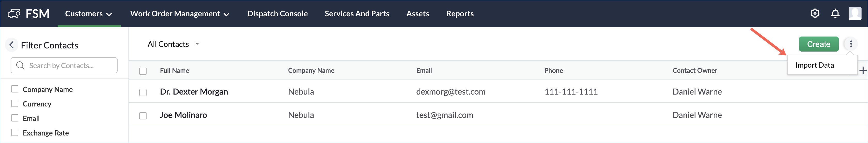Select Import Data menu option

(814, 65)
